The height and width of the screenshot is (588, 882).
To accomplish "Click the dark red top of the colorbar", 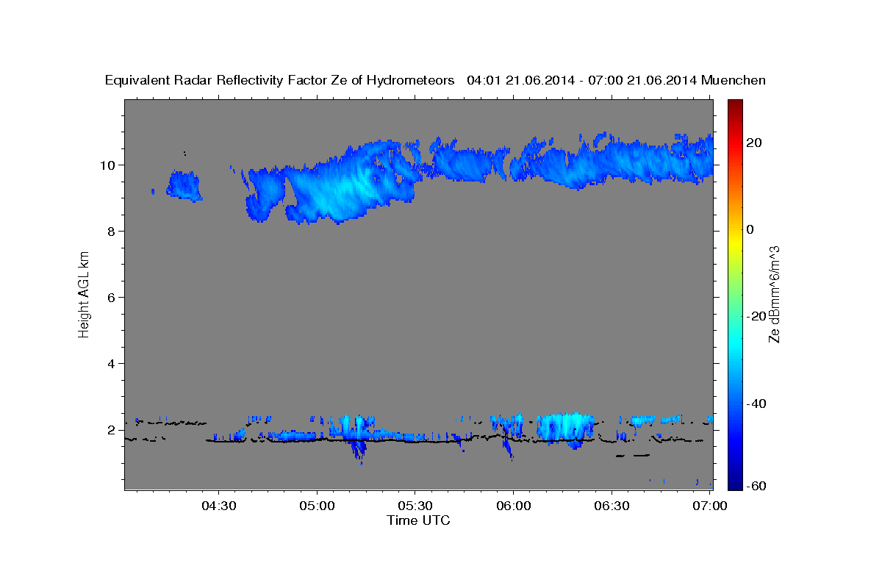I will point(734,104).
